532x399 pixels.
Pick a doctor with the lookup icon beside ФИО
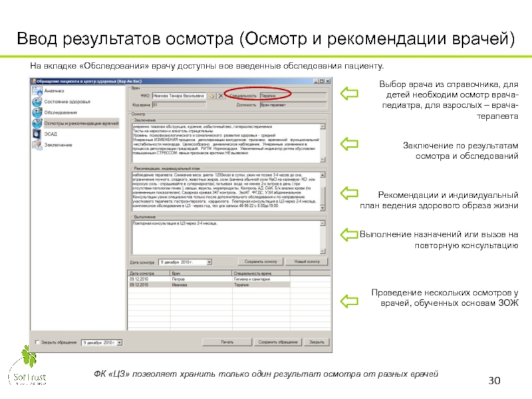pyautogui.click(x=211, y=96)
